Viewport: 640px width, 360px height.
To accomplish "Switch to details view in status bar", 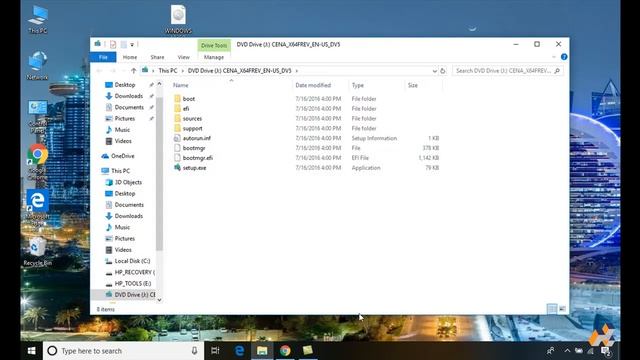I will (552, 309).
